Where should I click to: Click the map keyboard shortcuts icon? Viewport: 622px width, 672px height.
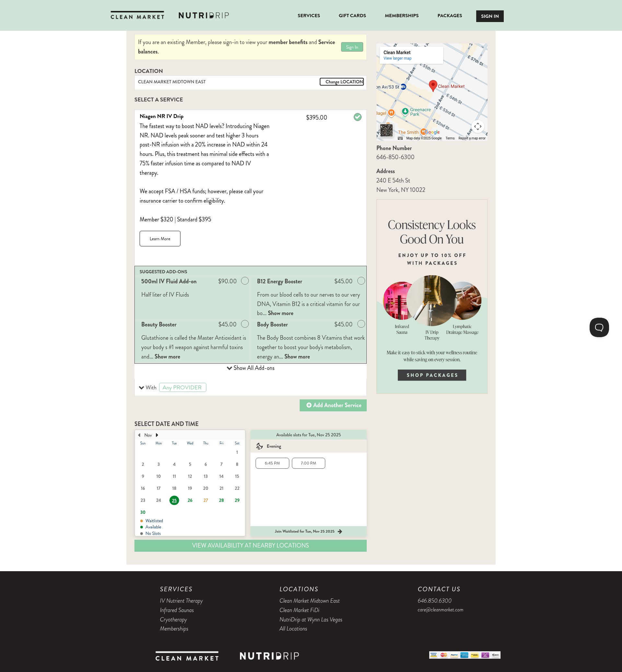[400, 138]
